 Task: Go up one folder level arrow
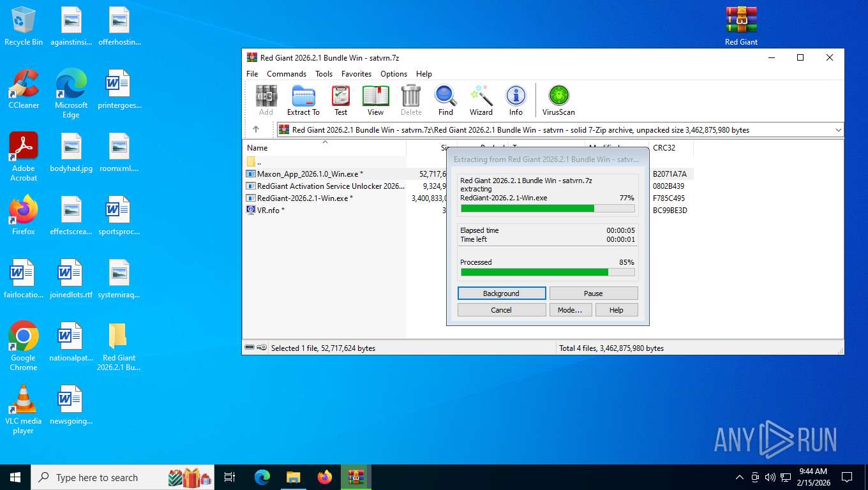coord(256,130)
